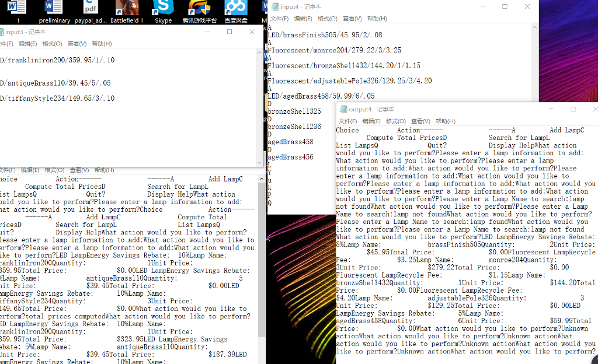The image size is (598, 364).
Task: Open 查看(V) menu in input3 window
Action: (77, 44)
